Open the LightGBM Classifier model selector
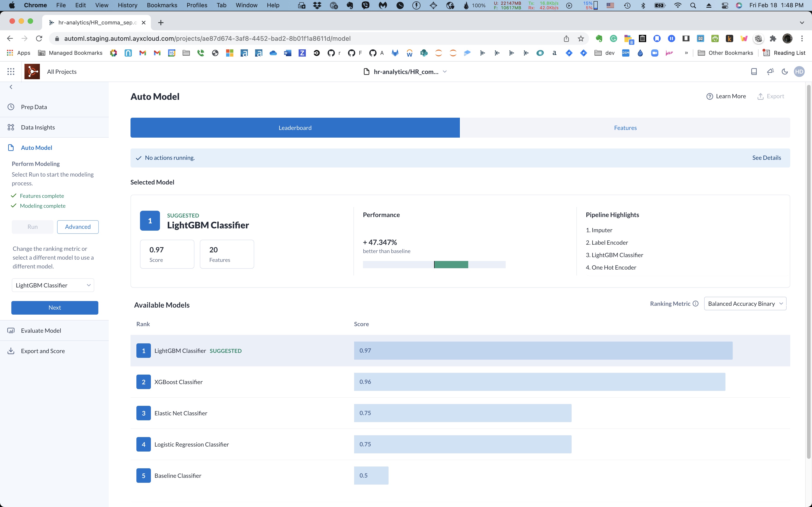The width and height of the screenshot is (812, 507). (53, 285)
